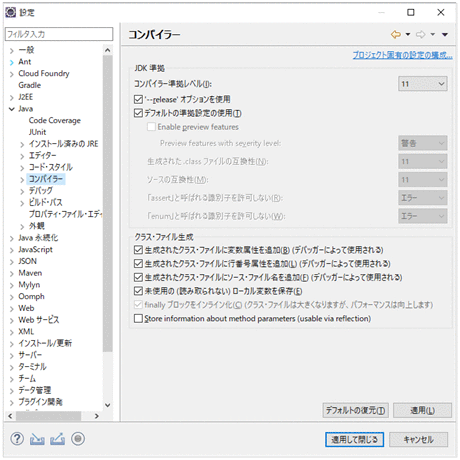Viewport: 460px width, 460px height.
Task: Select プラグイン開発 in the tree
Action: pyautogui.click(x=40, y=402)
